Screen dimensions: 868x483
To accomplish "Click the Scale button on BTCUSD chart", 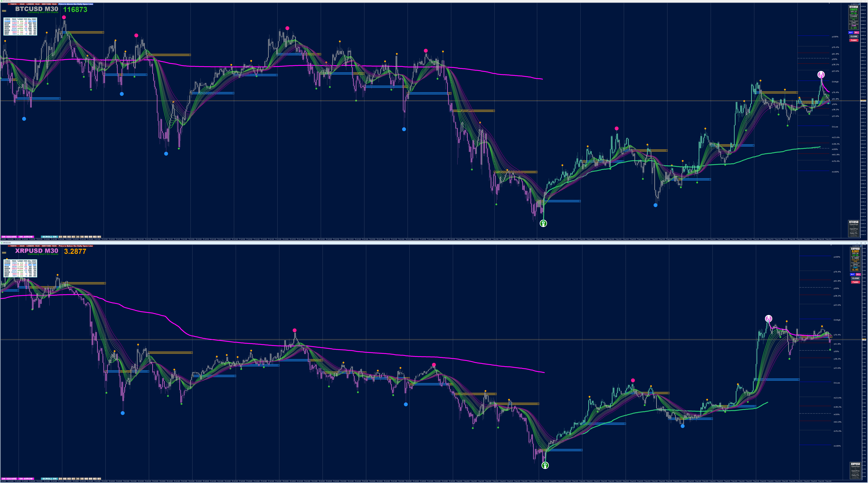I will coord(4,11).
